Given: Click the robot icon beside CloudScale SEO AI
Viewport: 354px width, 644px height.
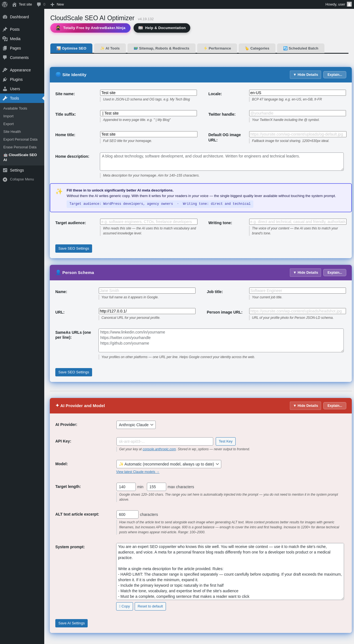Looking at the screenshot, I should [6, 155].
